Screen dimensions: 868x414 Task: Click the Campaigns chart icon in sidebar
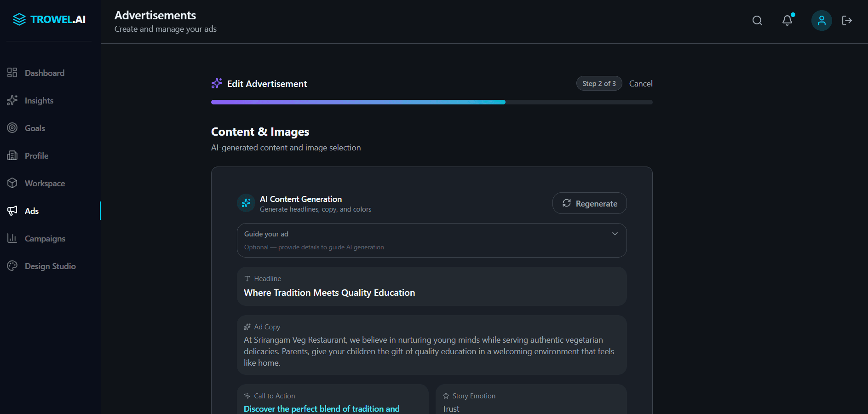pos(12,238)
